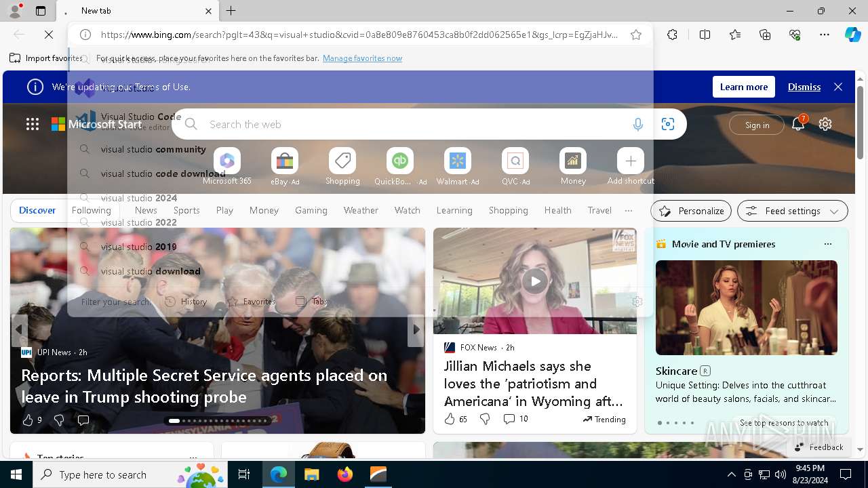Add this page to favorites (star icon)
Screen dimensions: 868x488
[x=636, y=35]
